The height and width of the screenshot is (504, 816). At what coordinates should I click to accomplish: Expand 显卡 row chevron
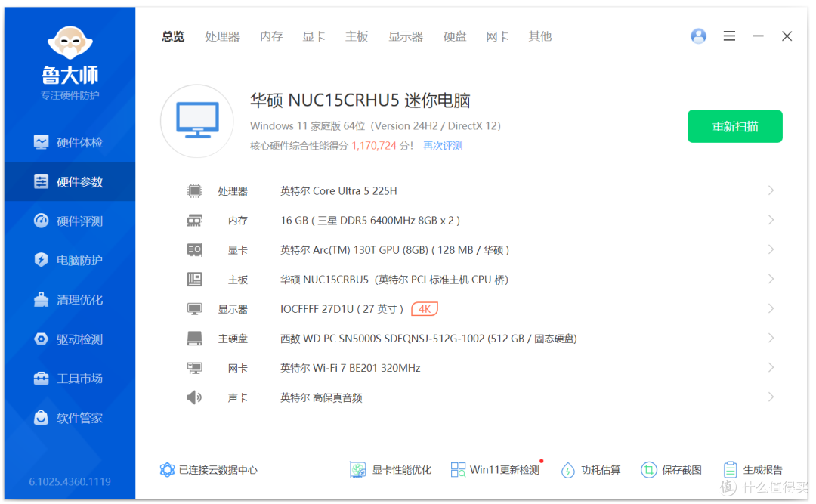pos(771,250)
